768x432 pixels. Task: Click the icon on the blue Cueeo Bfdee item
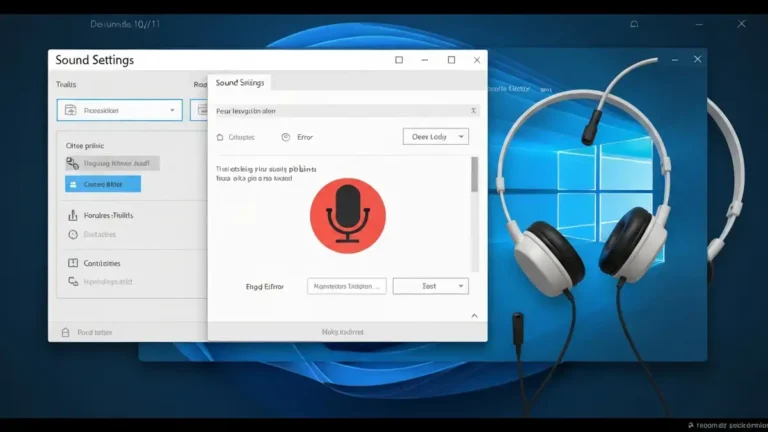(x=73, y=184)
